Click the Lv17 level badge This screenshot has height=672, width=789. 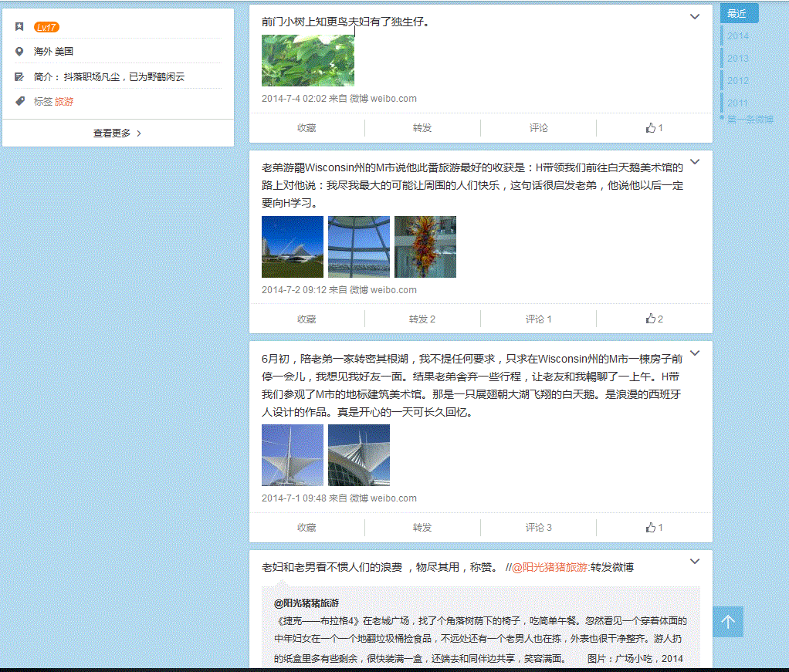46,27
